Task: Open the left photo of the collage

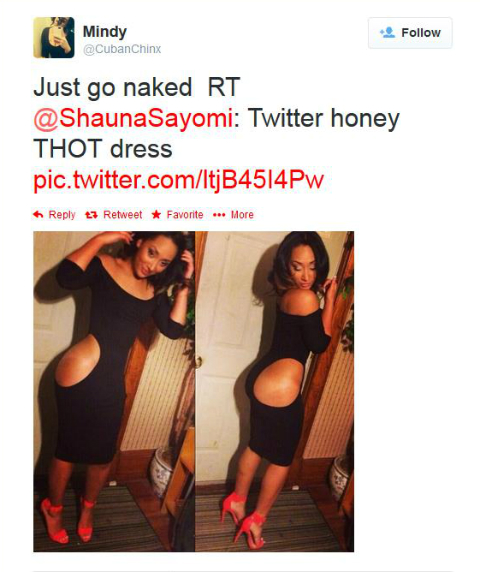Action: click(114, 391)
